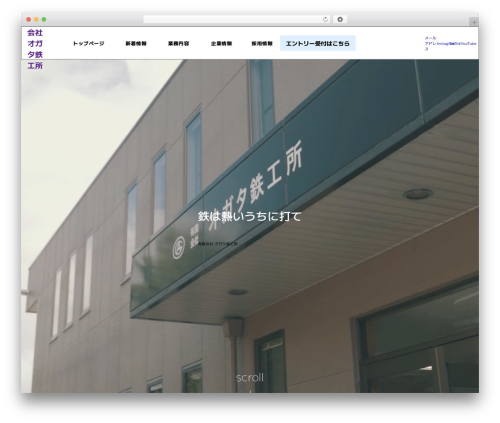Open the 企業情報 navigation item
Viewport: 500px width, 423px height.
(221, 43)
